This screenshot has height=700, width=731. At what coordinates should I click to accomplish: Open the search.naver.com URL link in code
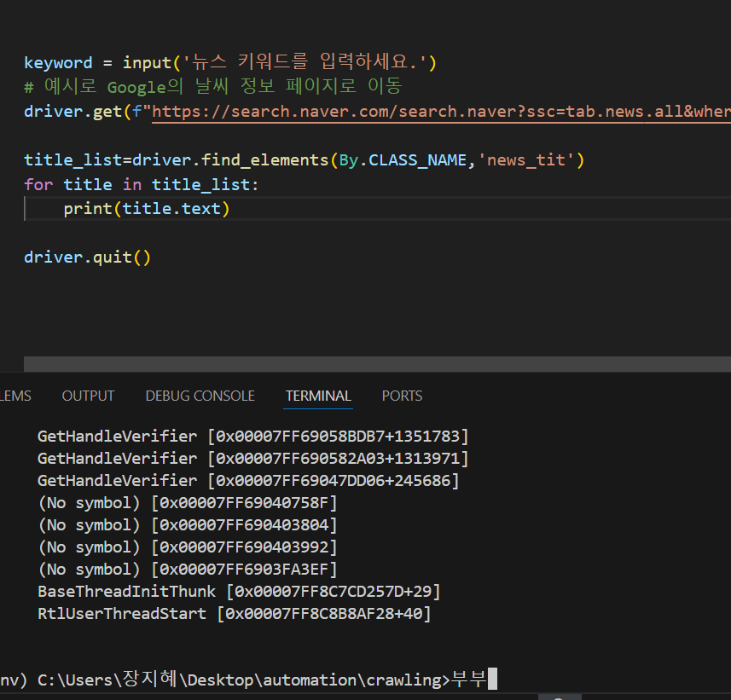point(441,112)
